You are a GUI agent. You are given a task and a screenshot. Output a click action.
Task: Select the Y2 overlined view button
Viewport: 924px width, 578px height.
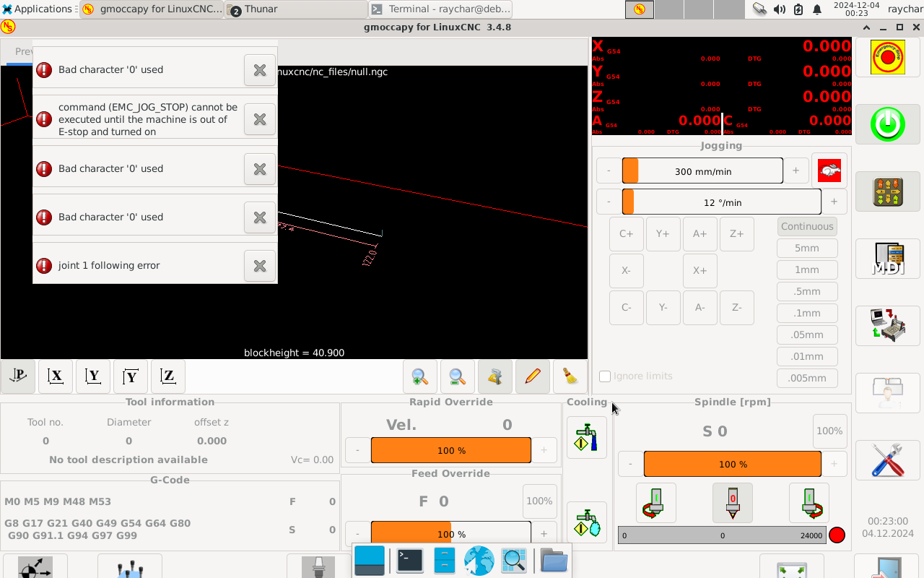pos(131,376)
